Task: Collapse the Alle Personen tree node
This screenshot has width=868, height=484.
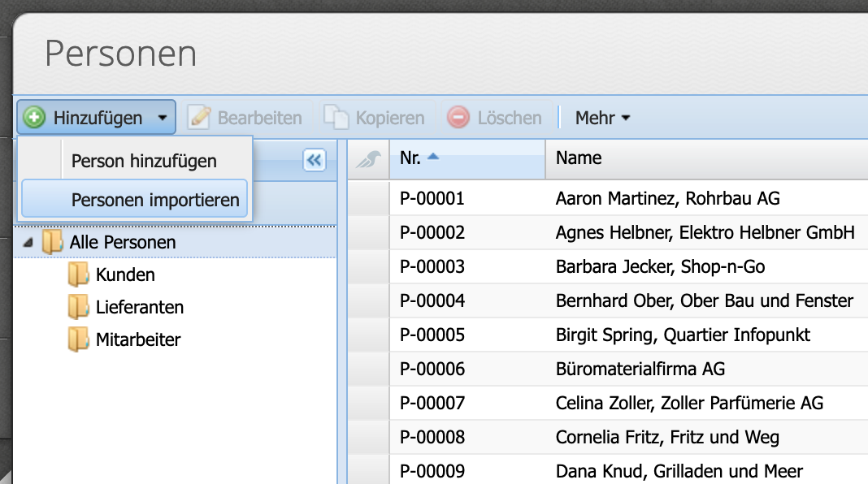Action: click(x=28, y=242)
